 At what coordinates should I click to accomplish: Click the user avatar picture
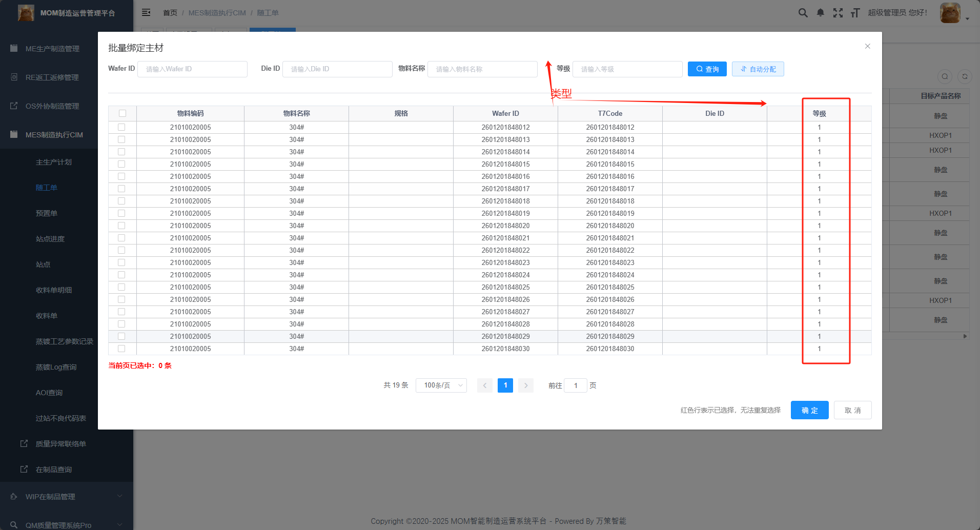tap(950, 13)
